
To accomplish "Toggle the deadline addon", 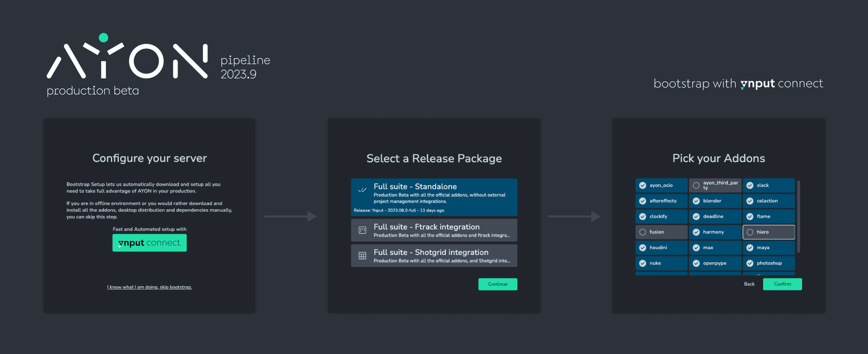I will (715, 216).
